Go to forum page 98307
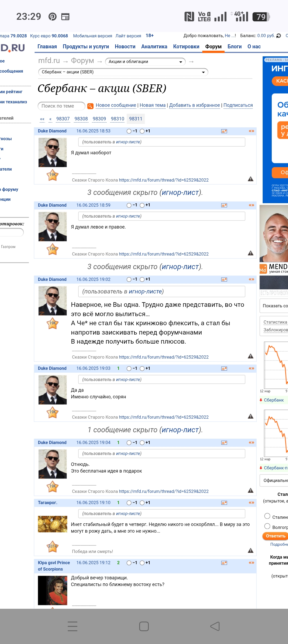Viewport: 288px width, 644px height. pos(63,119)
